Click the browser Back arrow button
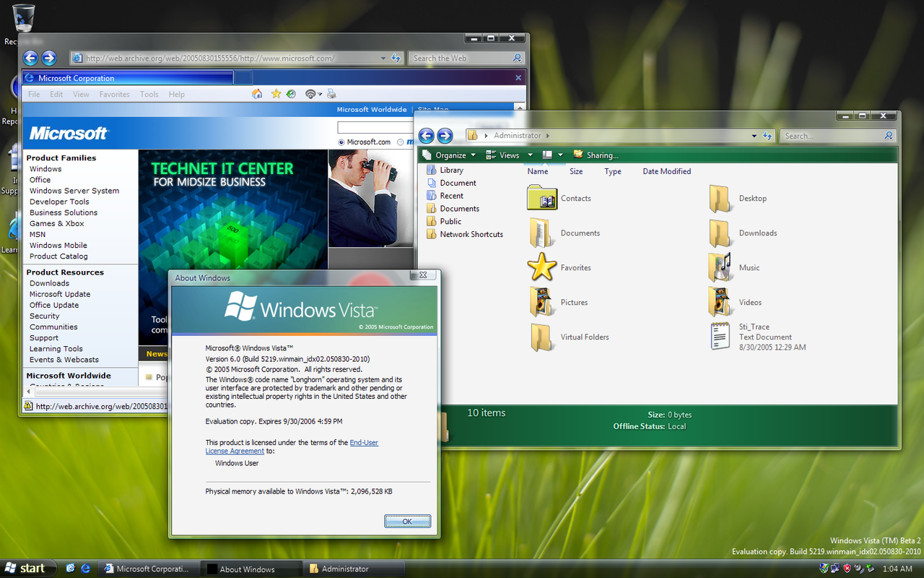The width and height of the screenshot is (924, 578). coord(30,59)
